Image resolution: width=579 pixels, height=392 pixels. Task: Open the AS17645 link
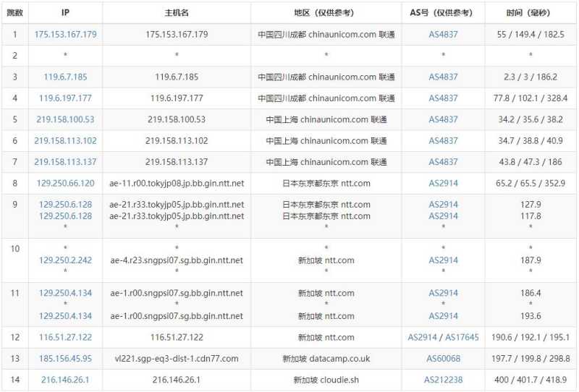pos(462,337)
